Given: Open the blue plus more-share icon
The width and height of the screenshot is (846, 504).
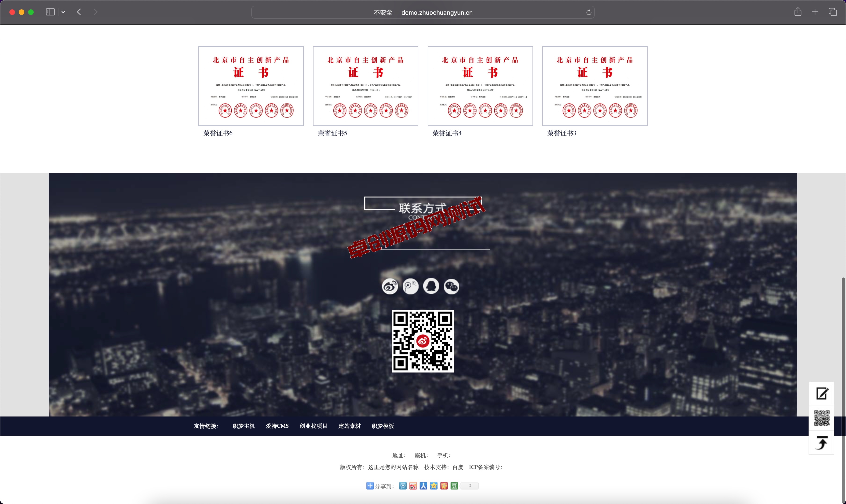Looking at the screenshot, I should pos(370,486).
